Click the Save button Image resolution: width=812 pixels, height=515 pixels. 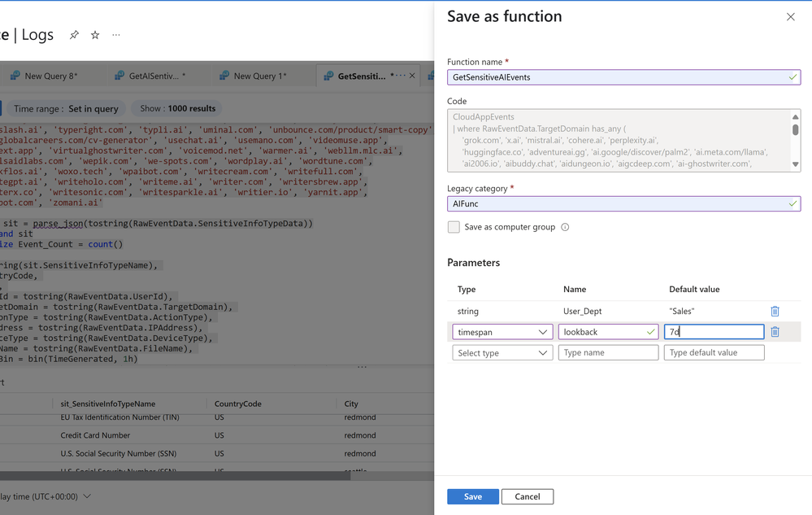tap(472, 496)
